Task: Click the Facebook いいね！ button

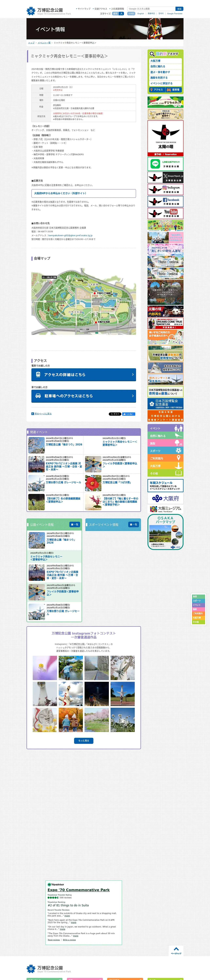Action: [x=129, y=414]
